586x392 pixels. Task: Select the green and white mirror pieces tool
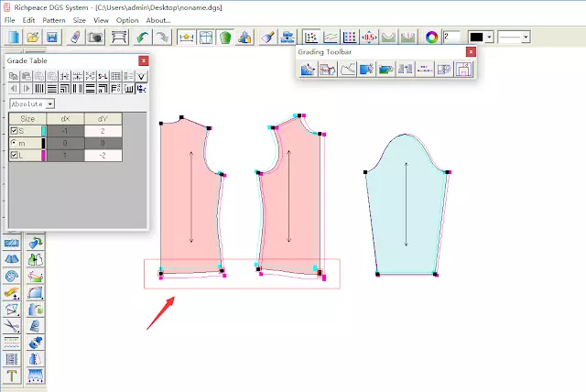pyautogui.click(x=36, y=260)
